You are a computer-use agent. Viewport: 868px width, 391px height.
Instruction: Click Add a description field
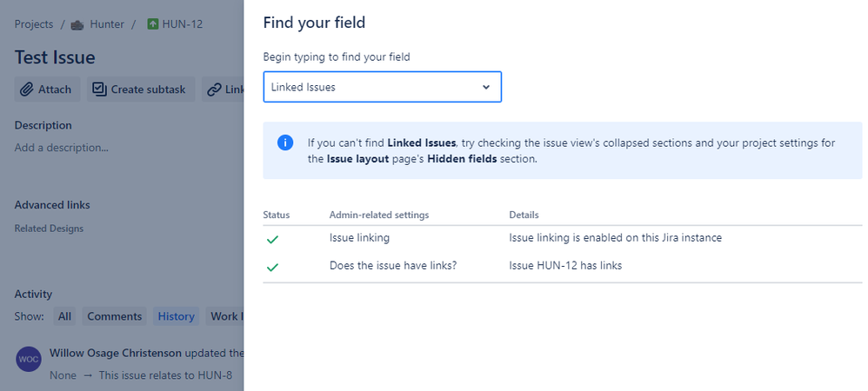point(62,148)
